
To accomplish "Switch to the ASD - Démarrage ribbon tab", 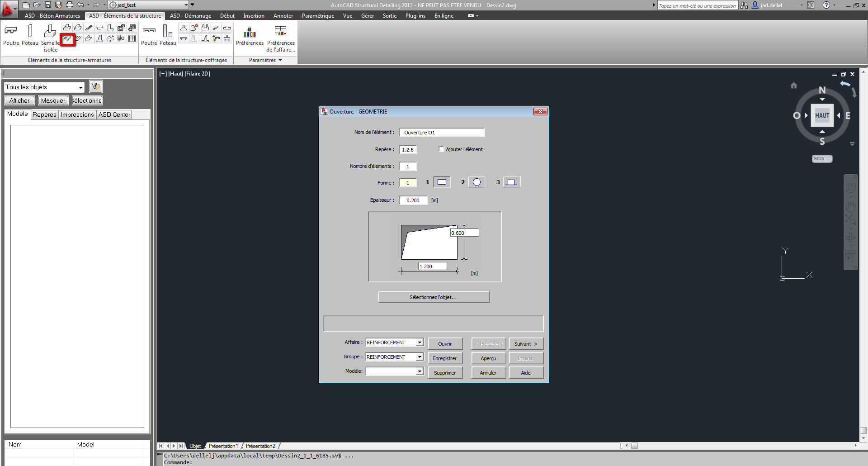I will click(190, 16).
